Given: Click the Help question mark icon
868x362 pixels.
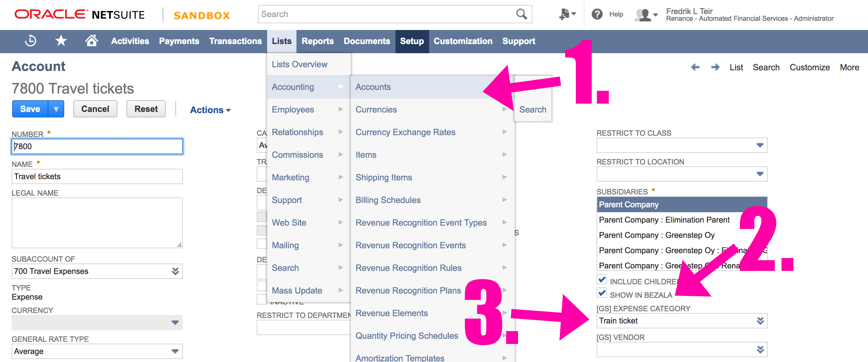Looking at the screenshot, I should (x=597, y=14).
